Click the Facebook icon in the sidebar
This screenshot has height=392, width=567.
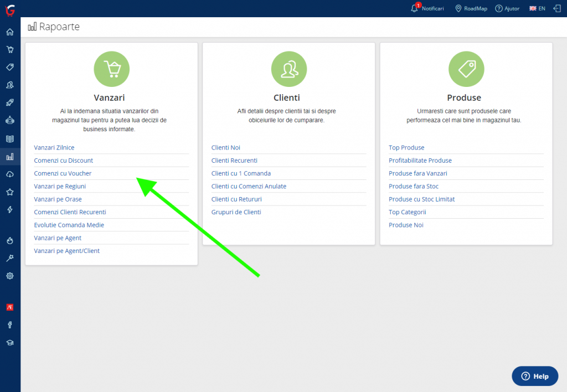(10, 325)
